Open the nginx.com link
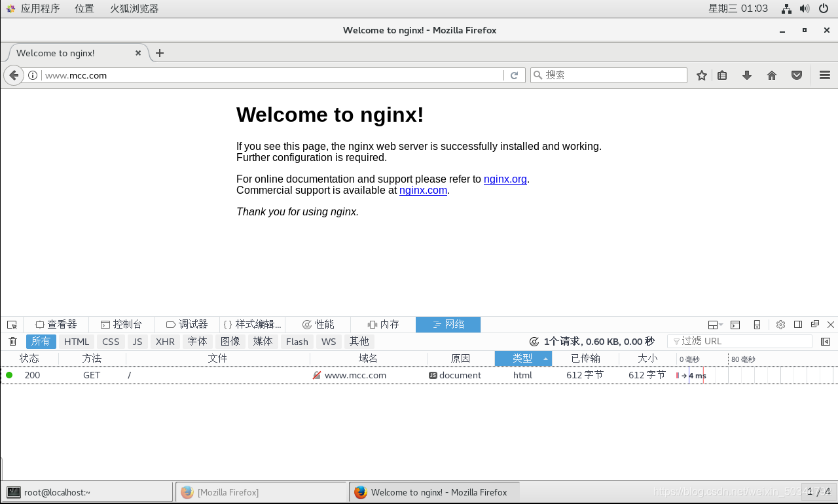This screenshot has height=504, width=838. pos(423,190)
